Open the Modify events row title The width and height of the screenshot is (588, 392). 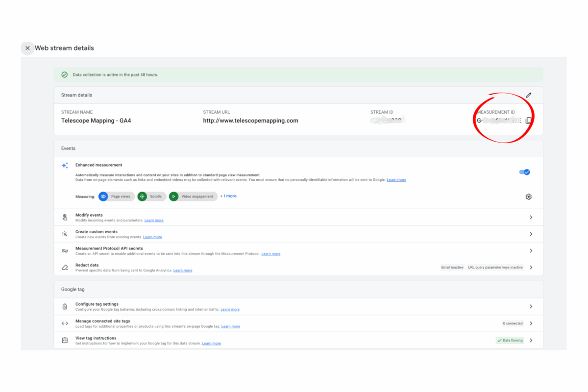click(x=89, y=215)
